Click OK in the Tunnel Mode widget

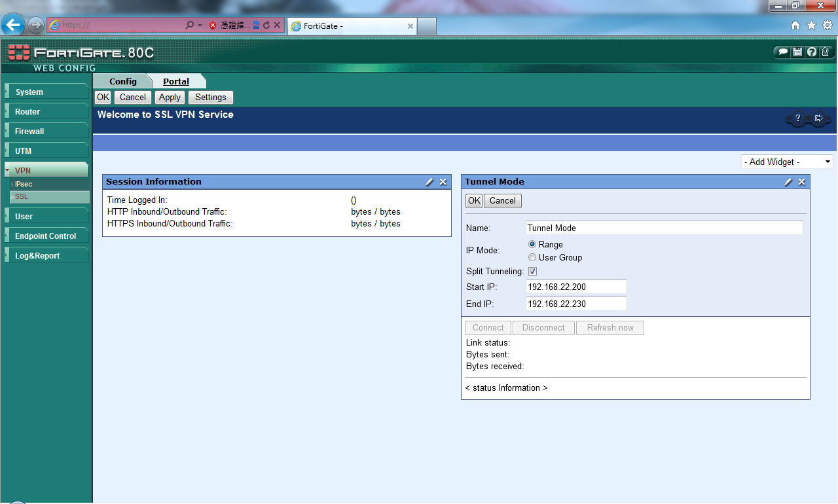474,201
